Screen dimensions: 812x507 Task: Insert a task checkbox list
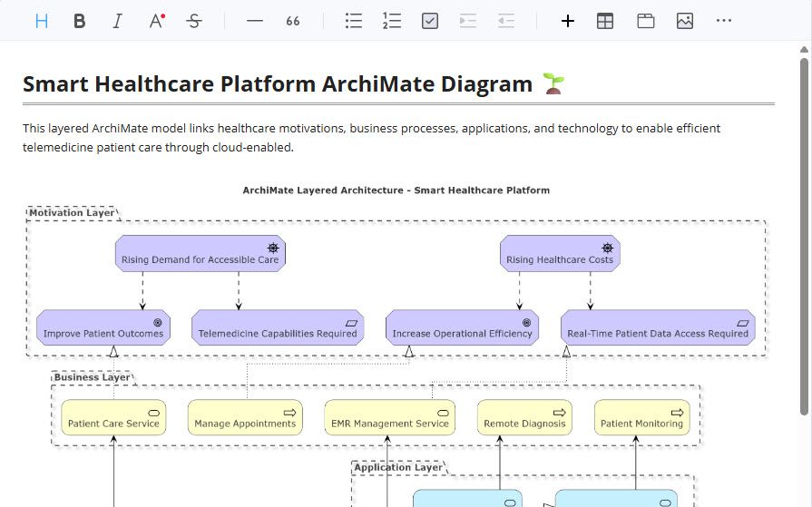pos(430,21)
